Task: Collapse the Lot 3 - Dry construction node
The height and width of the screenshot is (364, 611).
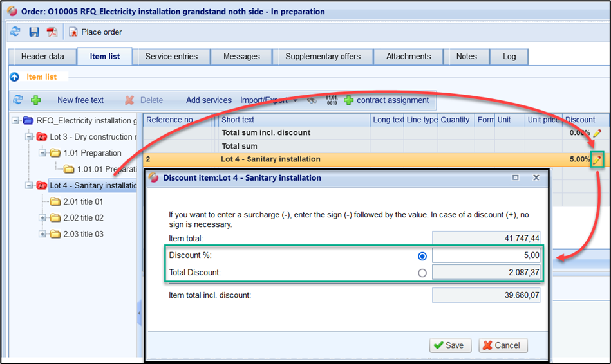Action: (29, 137)
